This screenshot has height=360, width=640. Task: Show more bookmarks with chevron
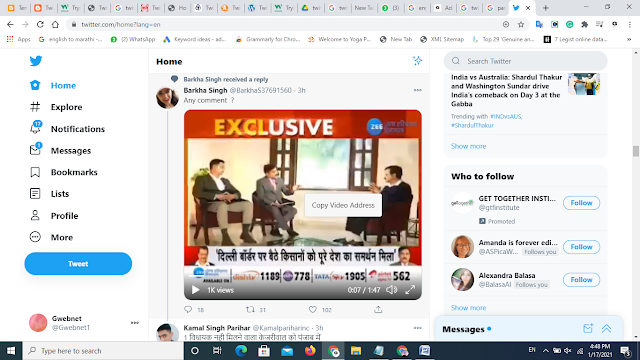(629, 39)
